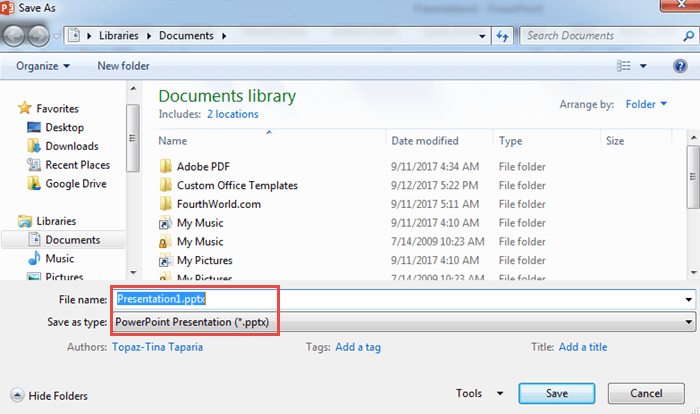Click navigation pane scroll up arrow
The width and height of the screenshot is (700, 414).
pyautogui.click(x=133, y=89)
